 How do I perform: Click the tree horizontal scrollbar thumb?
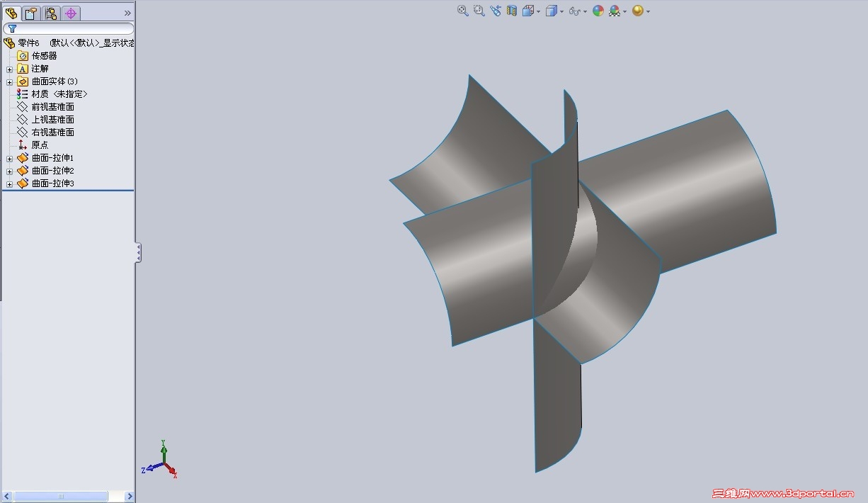[x=60, y=496]
